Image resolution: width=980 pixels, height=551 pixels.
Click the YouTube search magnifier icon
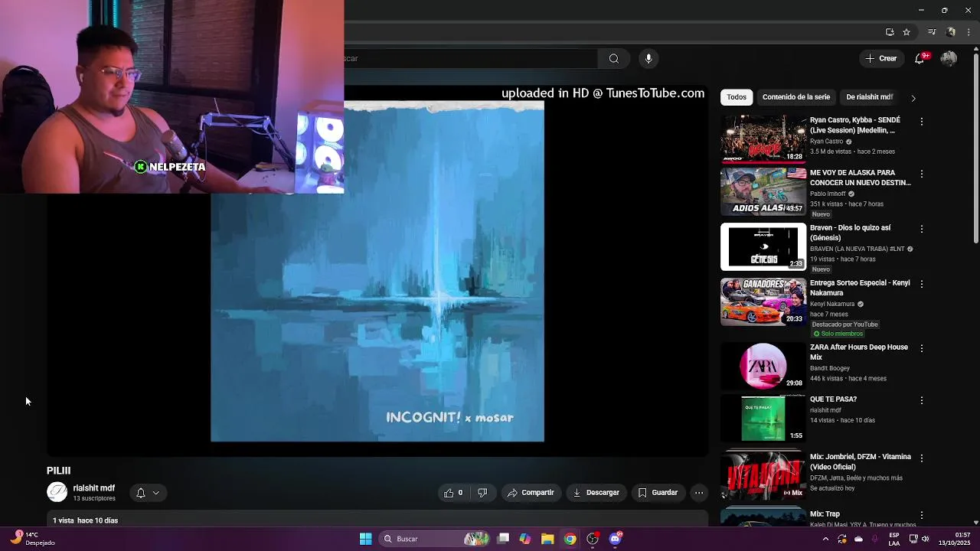[614, 58]
